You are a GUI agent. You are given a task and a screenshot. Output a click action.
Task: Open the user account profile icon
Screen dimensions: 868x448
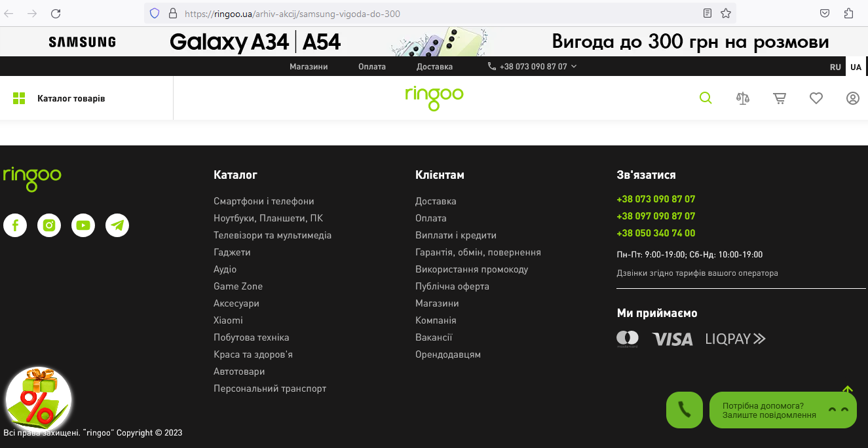point(852,98)
